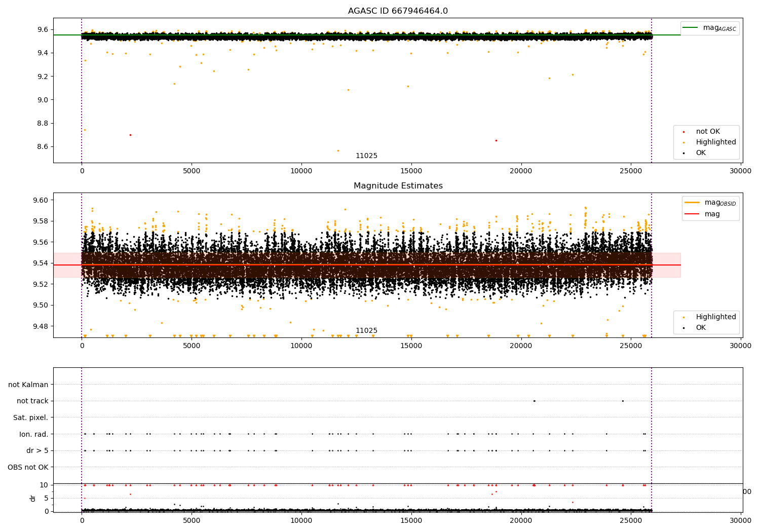760x532 pixels.
Task: Click the y-axis tick label '8.8'
Action: (43, 123)
